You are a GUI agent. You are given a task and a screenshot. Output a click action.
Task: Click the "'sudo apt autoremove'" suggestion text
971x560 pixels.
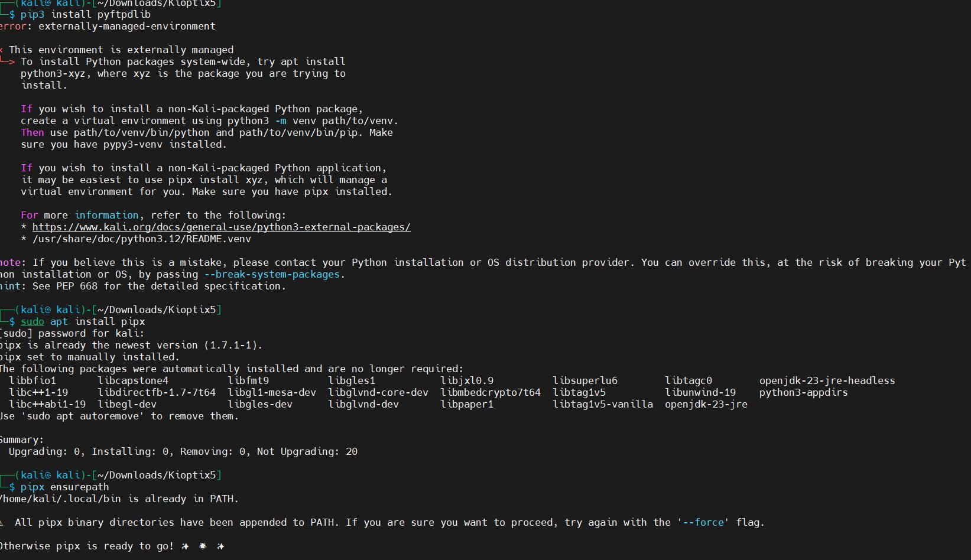(83, 416)
